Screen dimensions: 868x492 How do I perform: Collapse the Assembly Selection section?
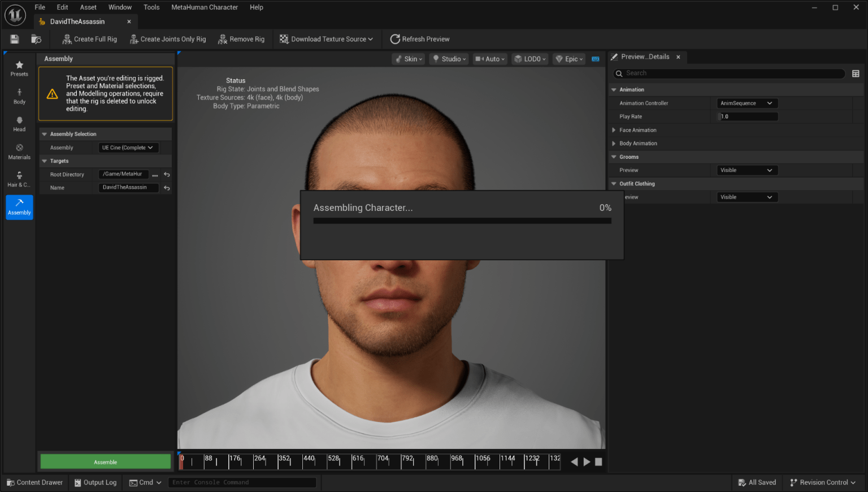45,134
